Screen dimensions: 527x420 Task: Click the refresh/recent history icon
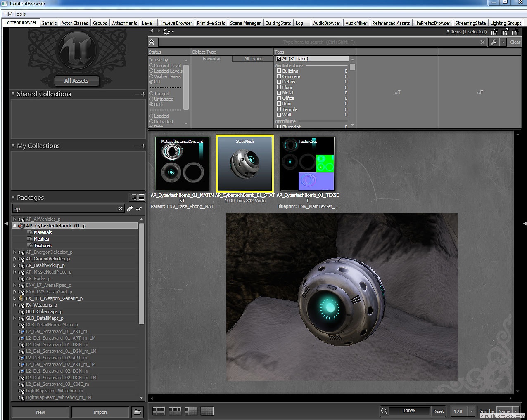[x=167, y=31]
